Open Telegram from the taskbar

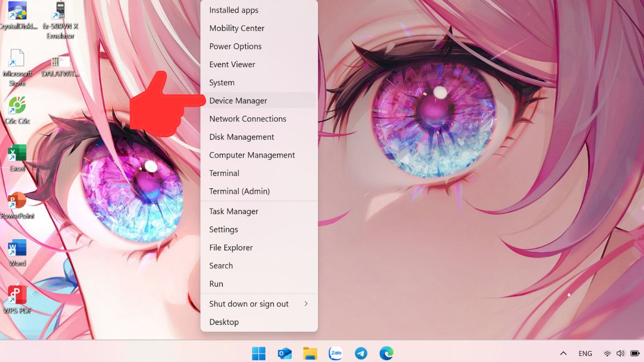[361, 353]
